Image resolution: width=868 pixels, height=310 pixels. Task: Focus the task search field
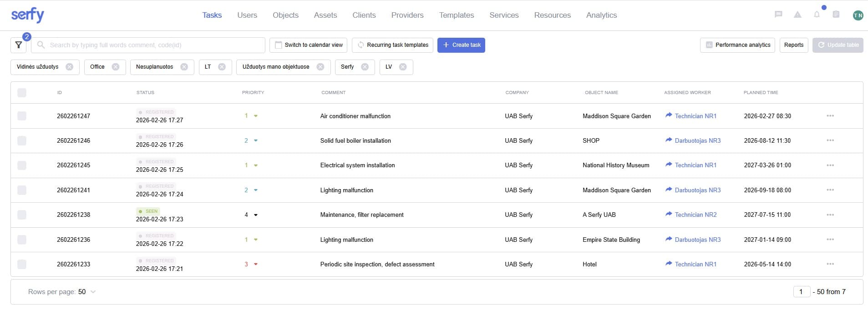tap(148, 45)
